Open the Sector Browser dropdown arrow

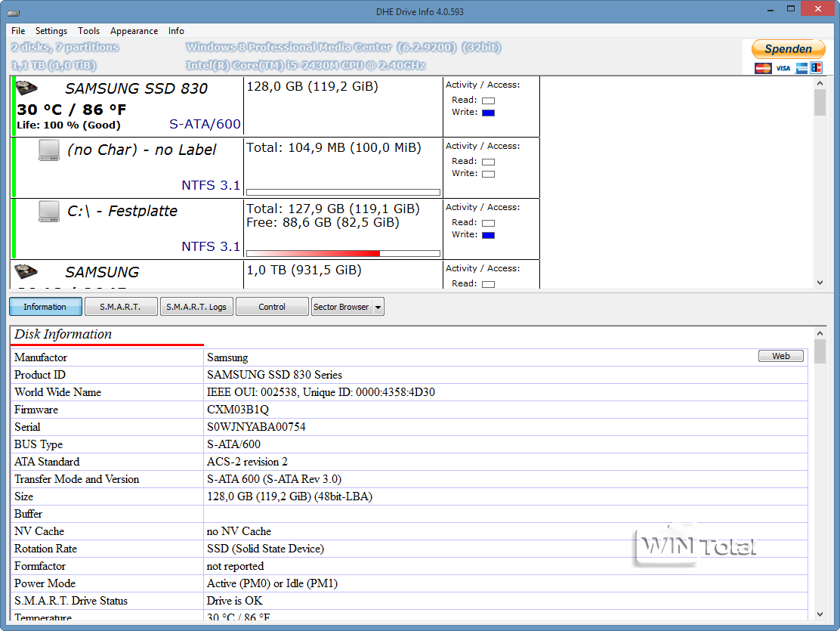point(378,307)
